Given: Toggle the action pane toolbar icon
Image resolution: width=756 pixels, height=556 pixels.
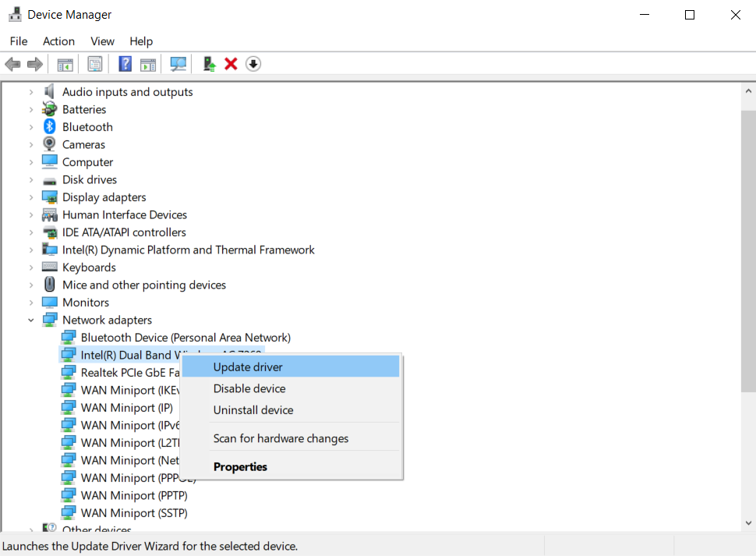Looking at the screenshot, I should pos(148,64).
